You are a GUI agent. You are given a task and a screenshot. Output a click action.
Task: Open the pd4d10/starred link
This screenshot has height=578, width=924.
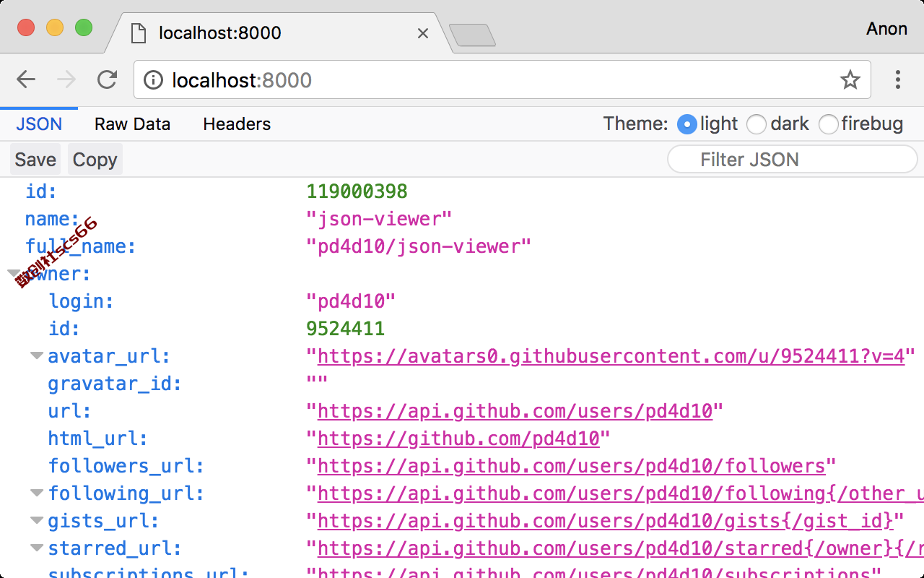pos(620,548)
